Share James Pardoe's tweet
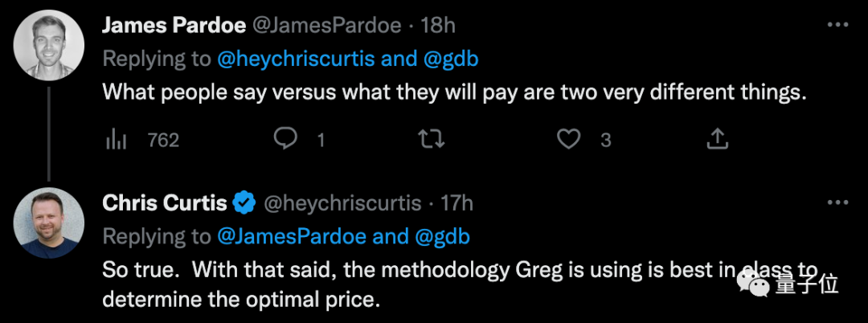 coord(716,140)
